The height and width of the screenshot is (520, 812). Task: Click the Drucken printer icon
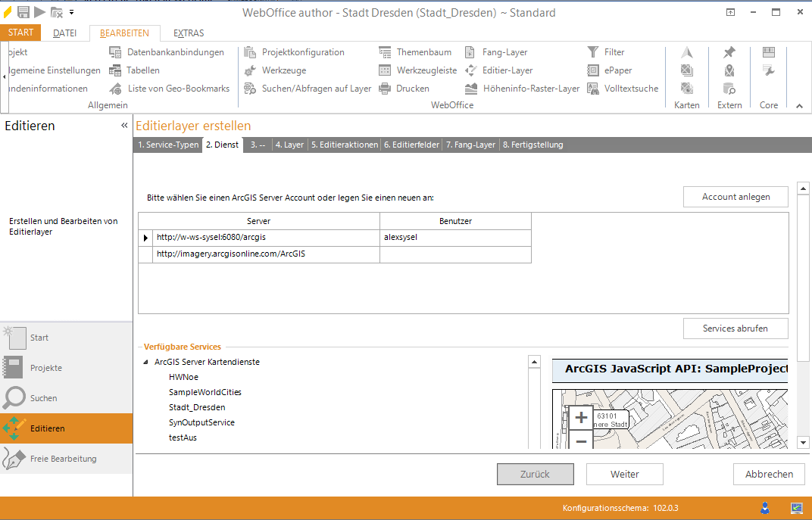point(385,89)
